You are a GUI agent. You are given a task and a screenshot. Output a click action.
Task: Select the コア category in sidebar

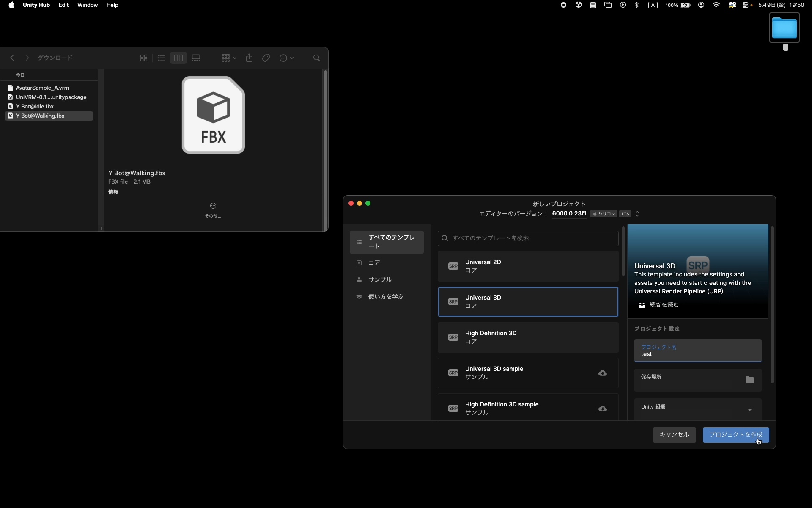pyautogui.click(x=387, y=263)
